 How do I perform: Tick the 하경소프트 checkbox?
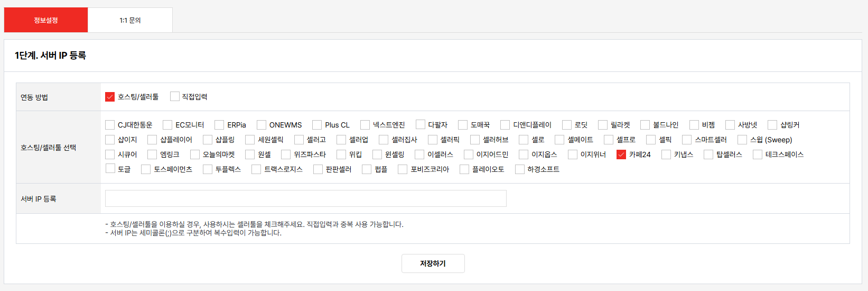point(520,169)
